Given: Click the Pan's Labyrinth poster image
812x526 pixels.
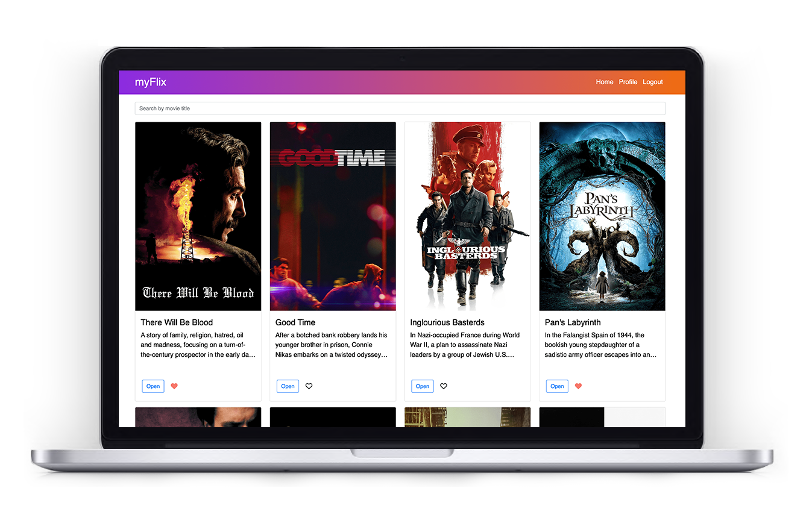Looking at the screenshot, I should [x=602, y=216].
